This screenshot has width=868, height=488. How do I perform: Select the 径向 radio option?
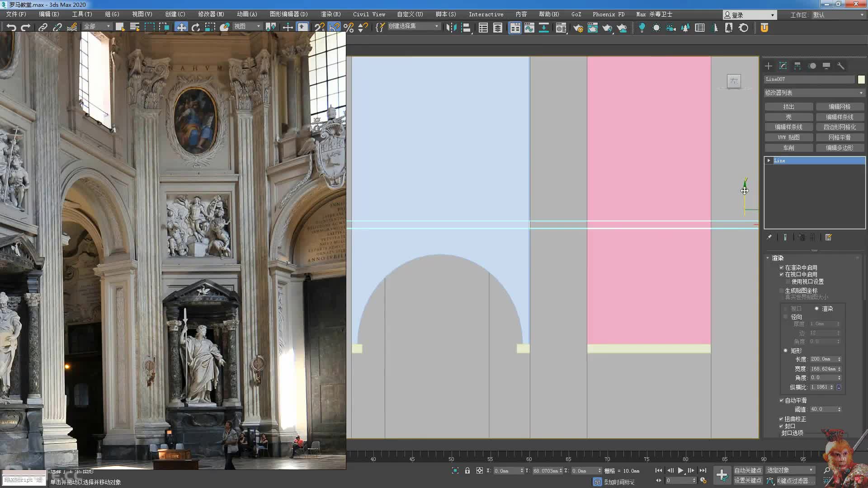click(786, 317)
